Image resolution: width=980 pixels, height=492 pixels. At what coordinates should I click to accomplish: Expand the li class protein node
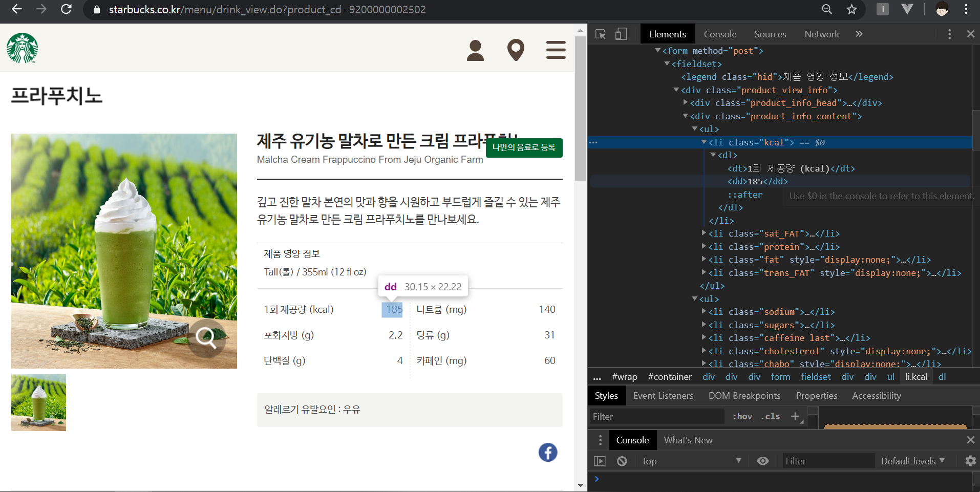pyautogui.click(x=704, y=246)
